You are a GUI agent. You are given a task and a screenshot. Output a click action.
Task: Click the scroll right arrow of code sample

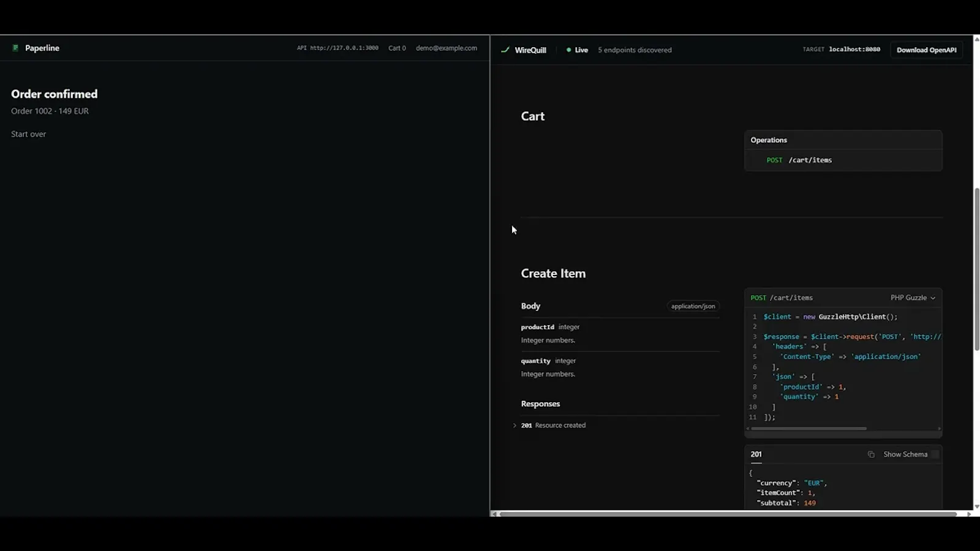click(939, 429)
